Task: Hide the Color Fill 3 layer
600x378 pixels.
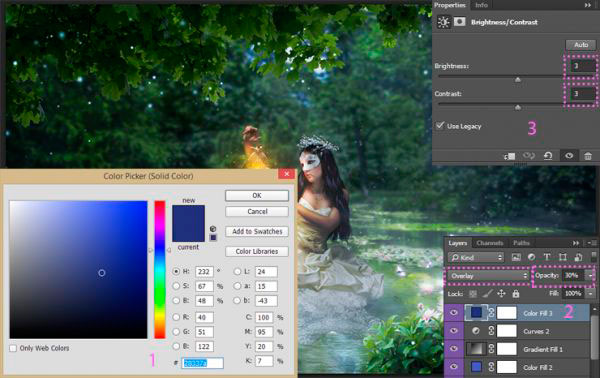Action: tap(454, 313)
